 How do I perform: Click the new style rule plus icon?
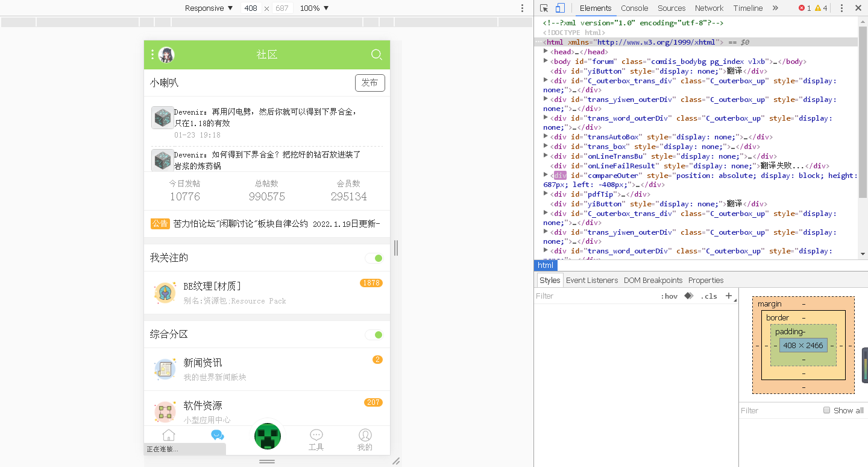tap(729, 296)
